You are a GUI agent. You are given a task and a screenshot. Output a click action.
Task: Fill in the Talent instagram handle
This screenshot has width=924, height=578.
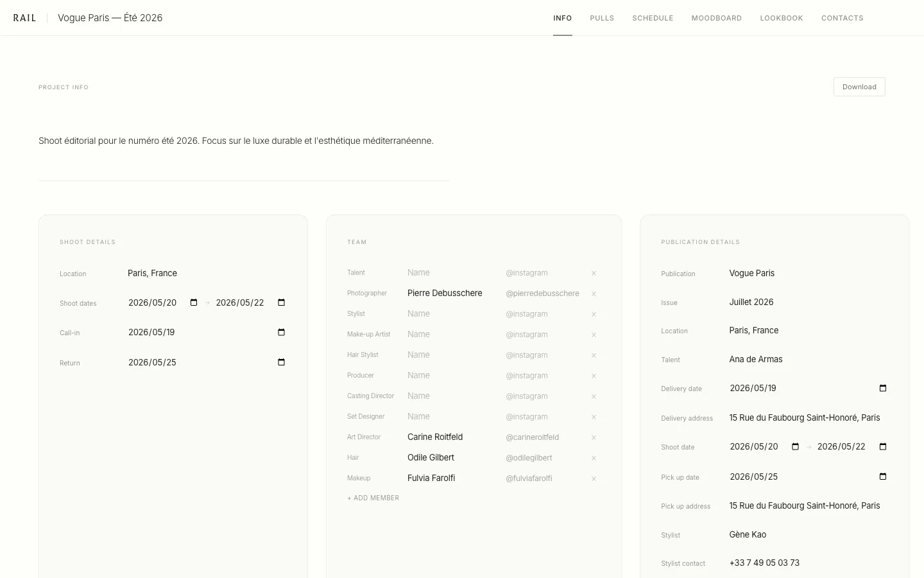544,273
